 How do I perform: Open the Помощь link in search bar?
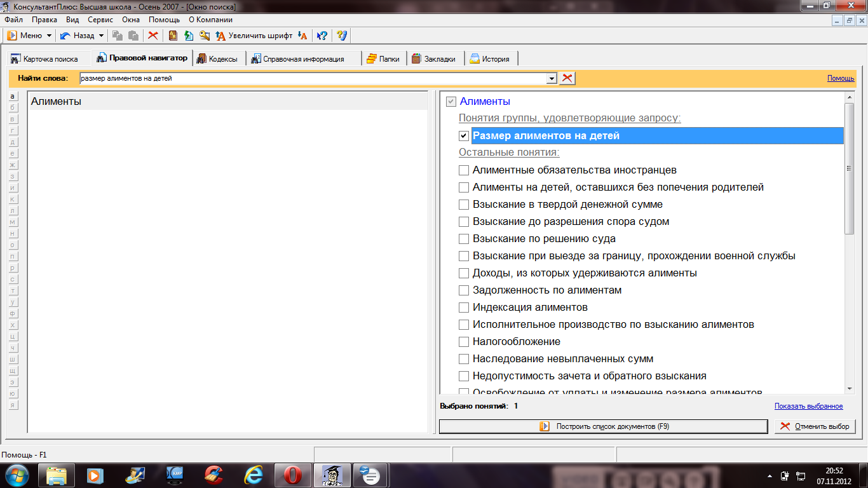tap(841, 78)
